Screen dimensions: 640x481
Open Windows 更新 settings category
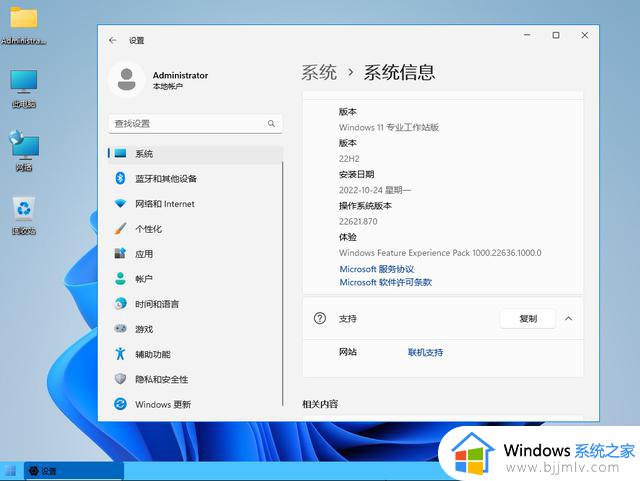point(196,404)
